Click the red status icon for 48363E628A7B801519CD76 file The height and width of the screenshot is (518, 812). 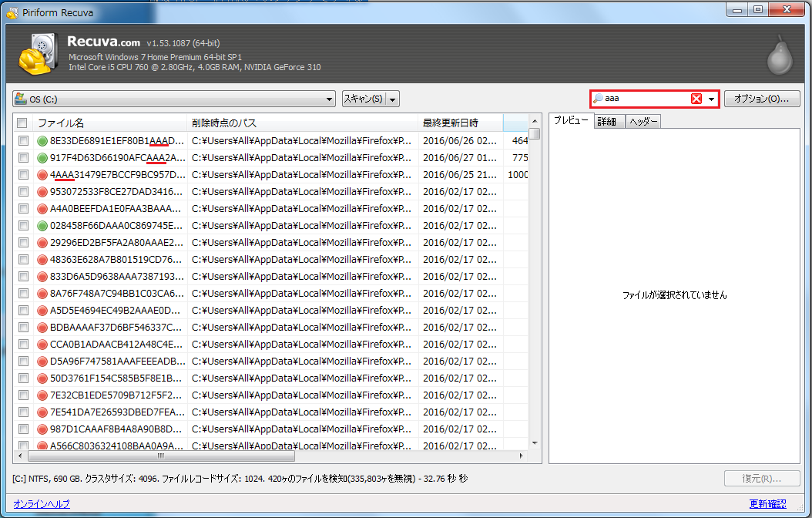point(42,260)
